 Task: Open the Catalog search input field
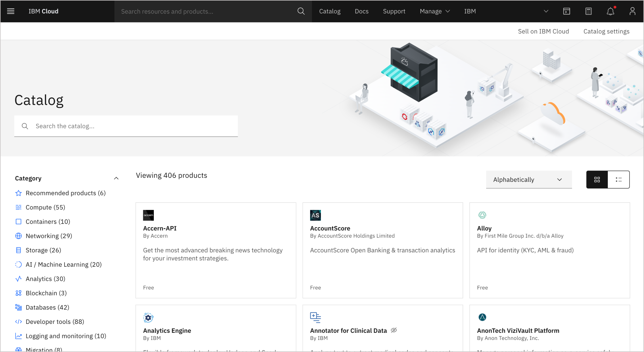(126, 126)
